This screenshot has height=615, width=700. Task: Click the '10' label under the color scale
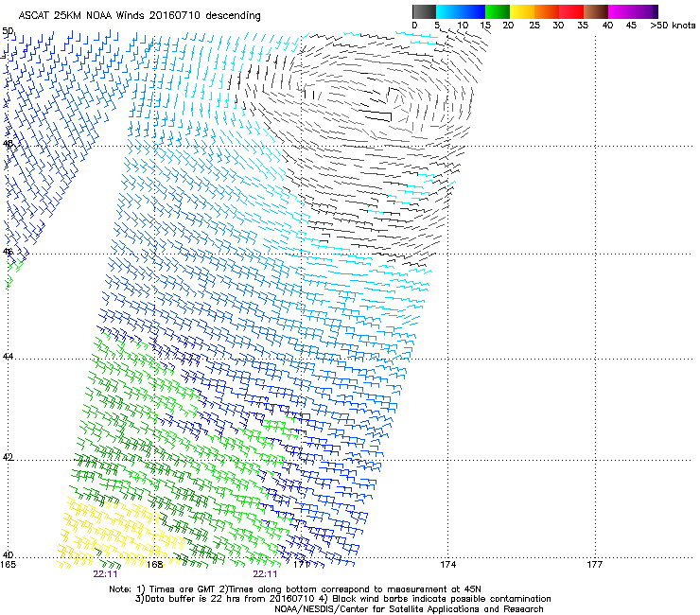click(463, 26)
